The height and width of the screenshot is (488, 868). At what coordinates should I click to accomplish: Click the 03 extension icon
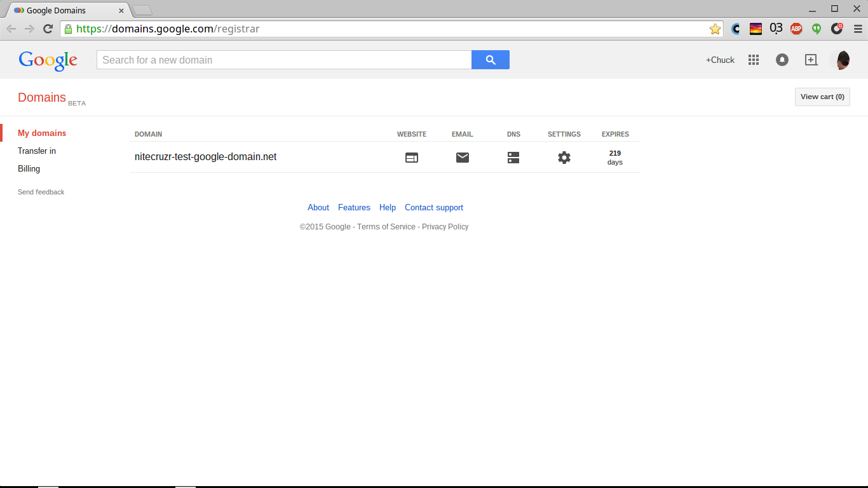(776, 29)
